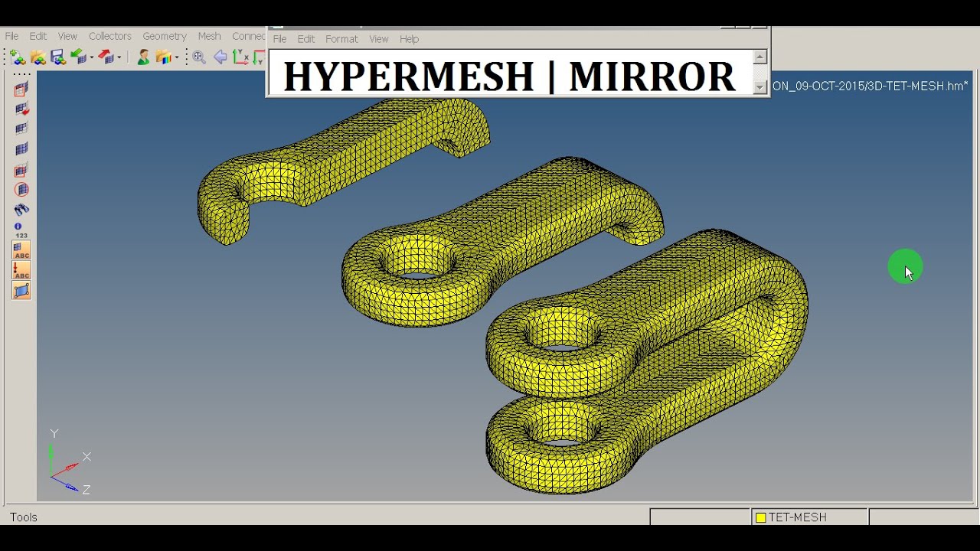This screenshot has width=980, height=551.
Task: Open the Collectors menu
Action: (110, 36)
